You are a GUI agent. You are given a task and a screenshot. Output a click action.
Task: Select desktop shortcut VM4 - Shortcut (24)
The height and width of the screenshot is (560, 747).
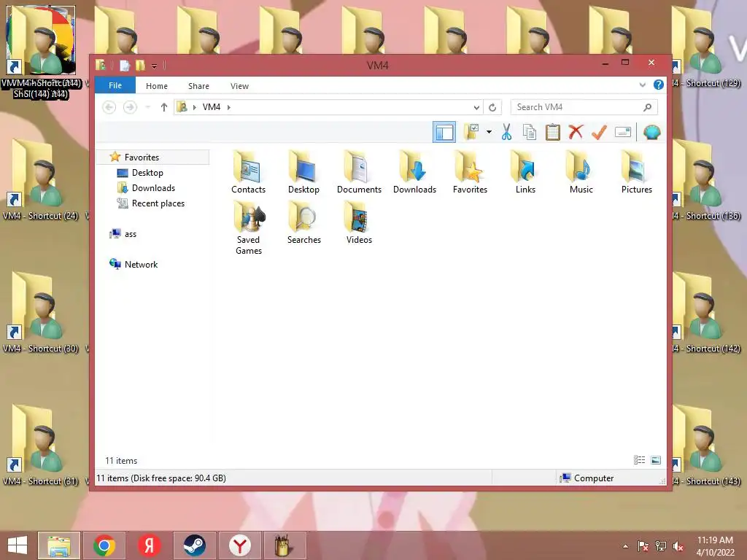[x=40, y=181]
